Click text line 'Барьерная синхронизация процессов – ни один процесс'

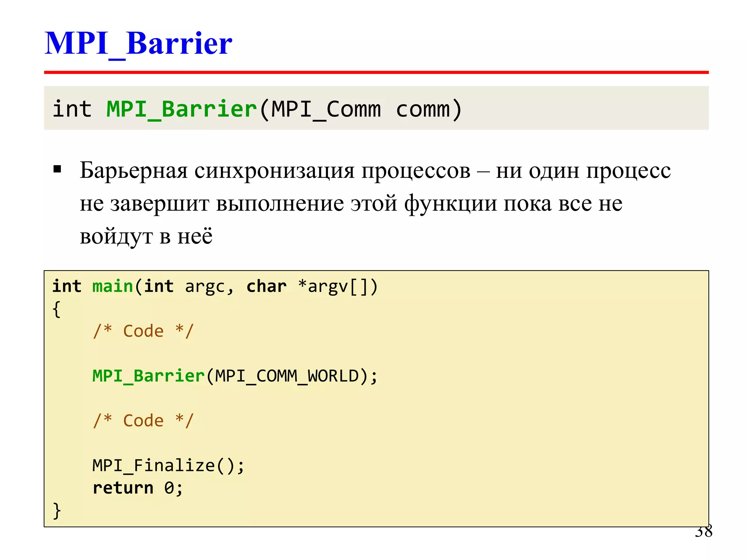375,171
